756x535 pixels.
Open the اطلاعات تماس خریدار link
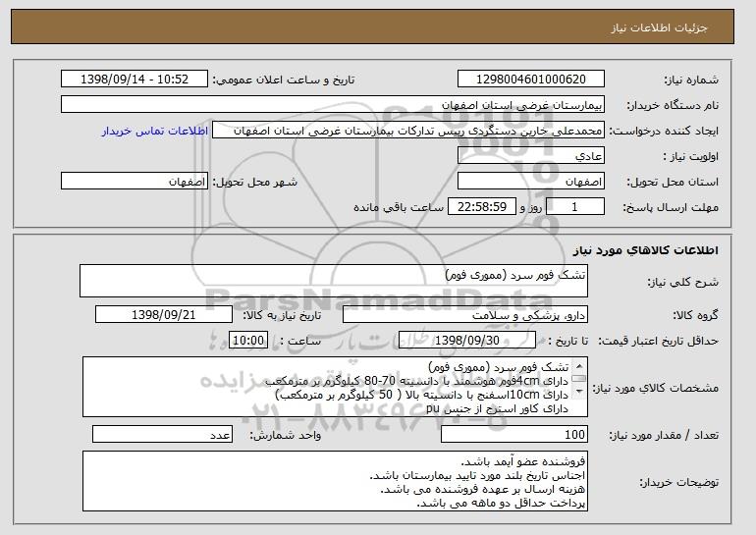[x=155, y=131]
